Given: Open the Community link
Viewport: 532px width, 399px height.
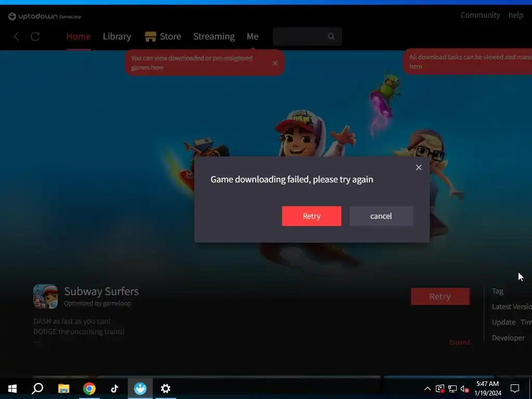Looking at the screenshot, I should (x=480, y=15).
